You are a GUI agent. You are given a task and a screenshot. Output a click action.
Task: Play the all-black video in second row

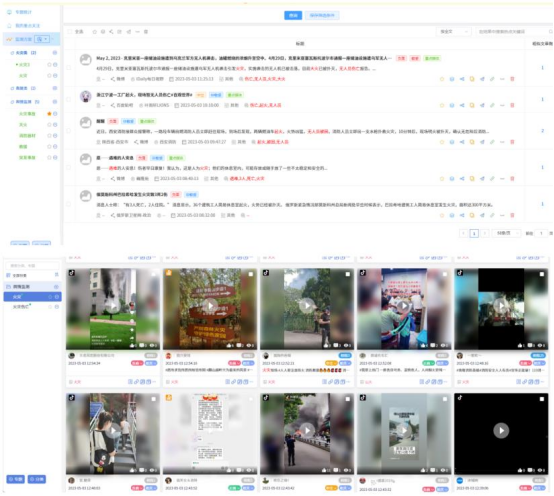pos(501,431)
